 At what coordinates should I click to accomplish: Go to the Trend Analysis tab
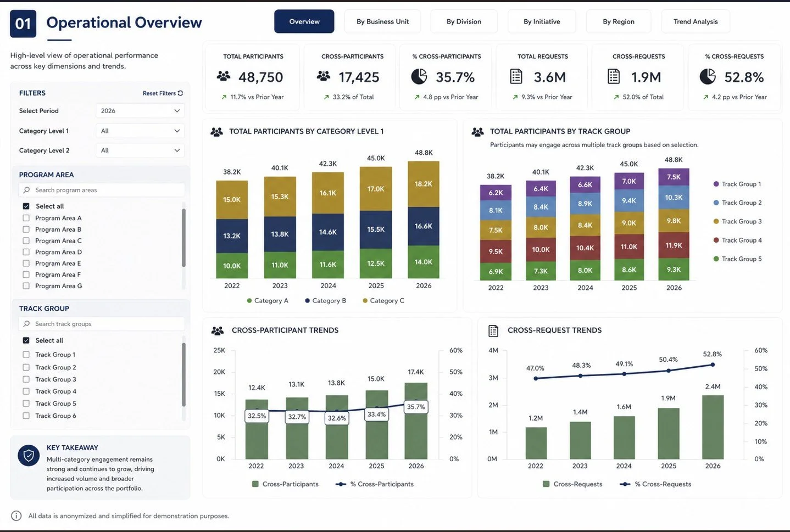(x=696, y=21)
